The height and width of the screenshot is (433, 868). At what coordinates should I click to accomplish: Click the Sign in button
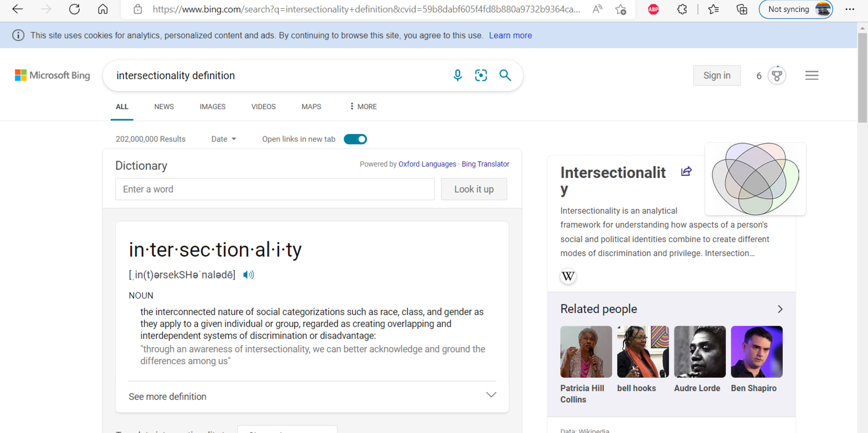(x=717, y=75)
